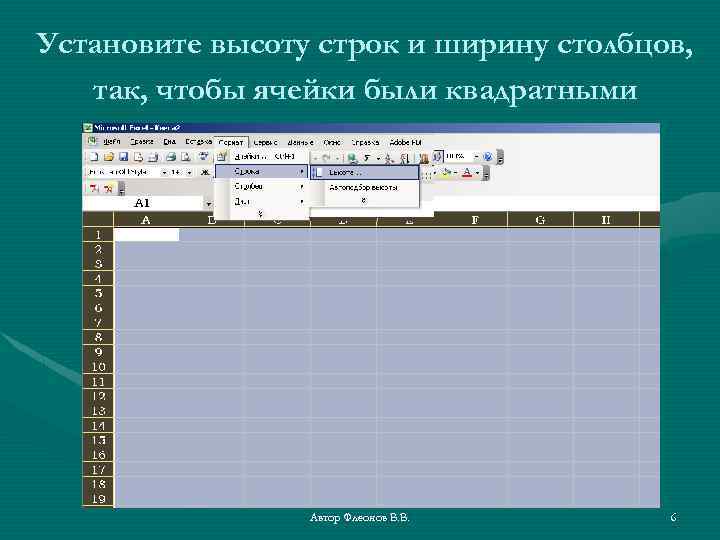This screenshot has width=720, height=540.
Task: Select column H header
Action: click(x=606, y=220)
